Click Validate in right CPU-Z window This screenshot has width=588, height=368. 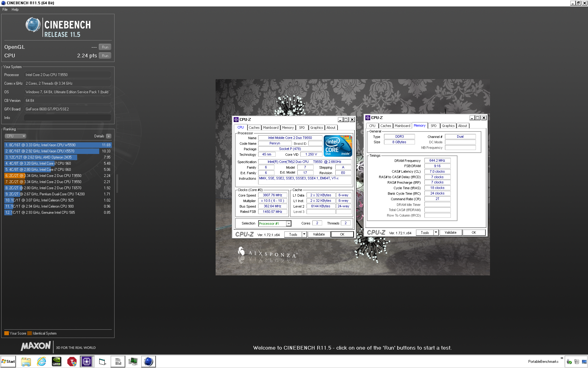pos(450,232)
